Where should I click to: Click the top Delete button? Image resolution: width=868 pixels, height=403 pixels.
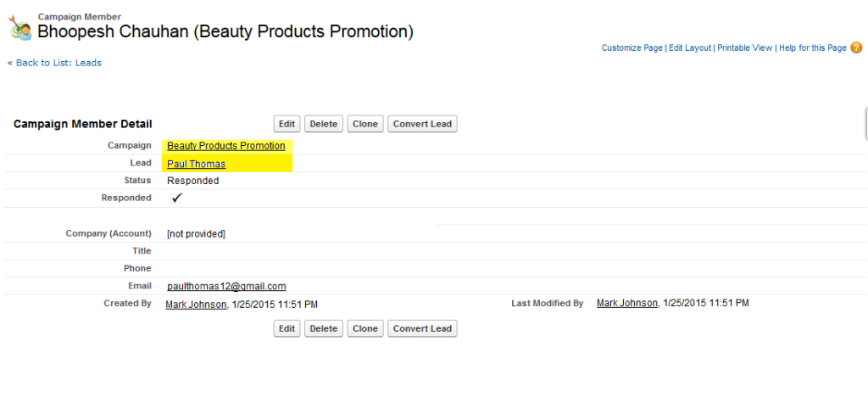(x=323, y=124)
